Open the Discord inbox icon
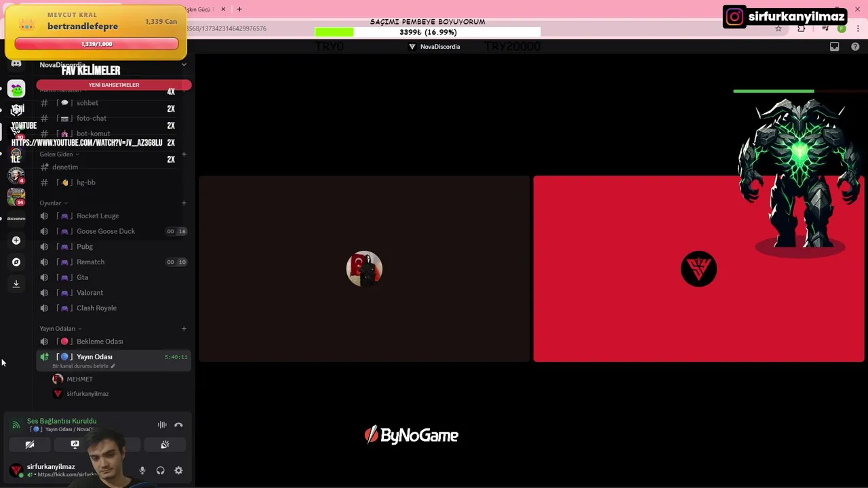Viewport: 868px width, 488px height. (x=835, y=47)
